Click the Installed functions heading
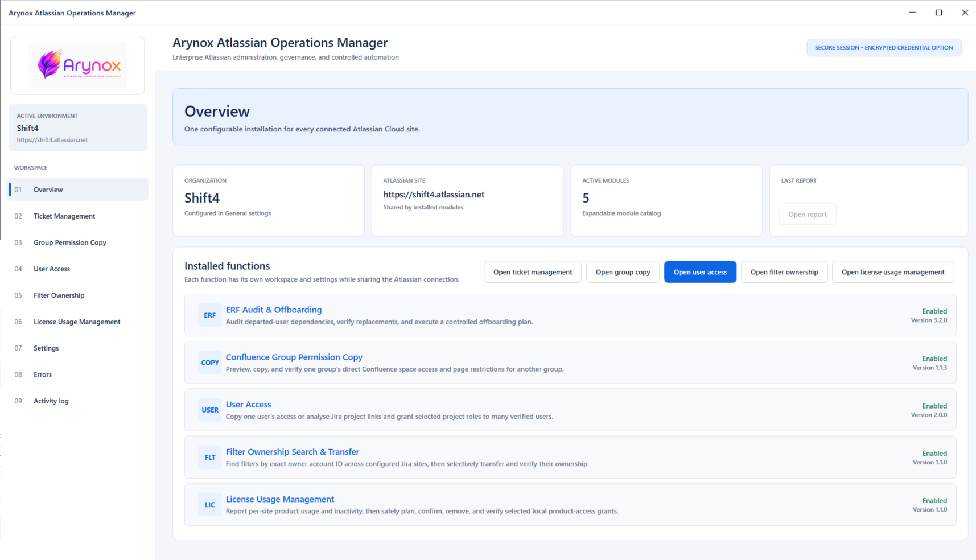 [x=227, y=266]
